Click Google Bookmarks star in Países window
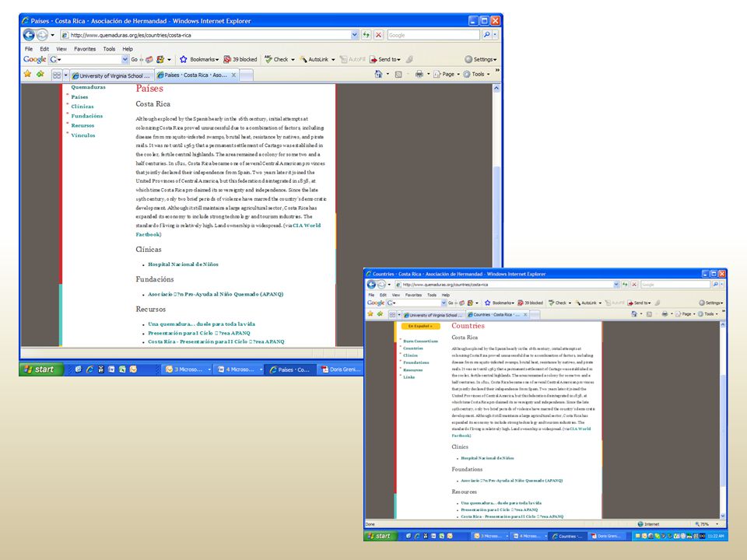 [x=184, y=60]
